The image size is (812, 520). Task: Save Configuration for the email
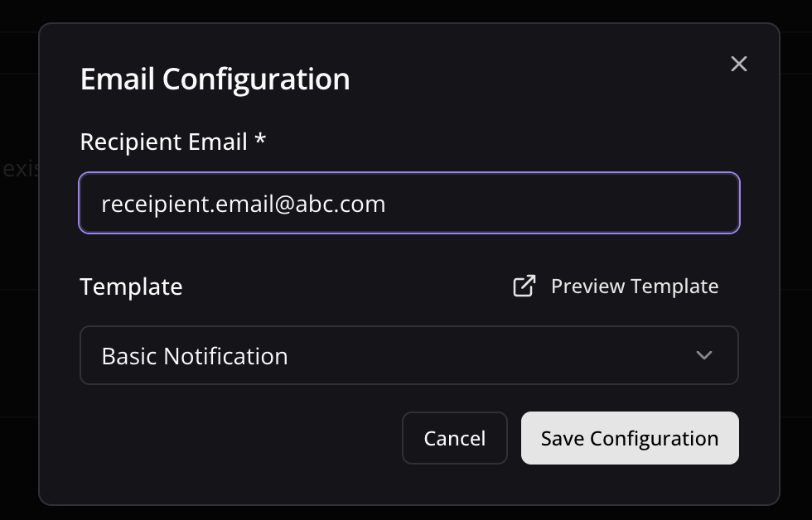coord(630,438)
